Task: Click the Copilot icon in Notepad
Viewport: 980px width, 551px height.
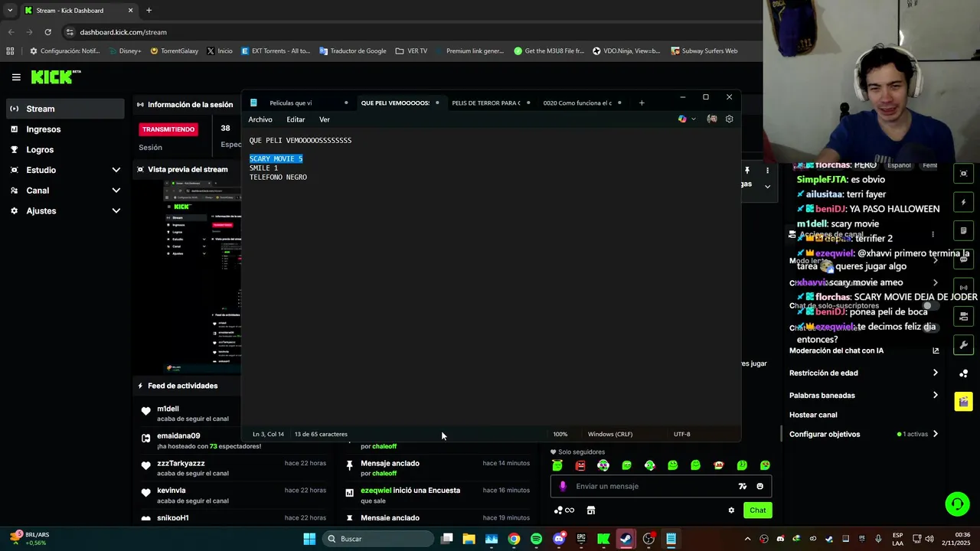Action: (x=682, y=119)
